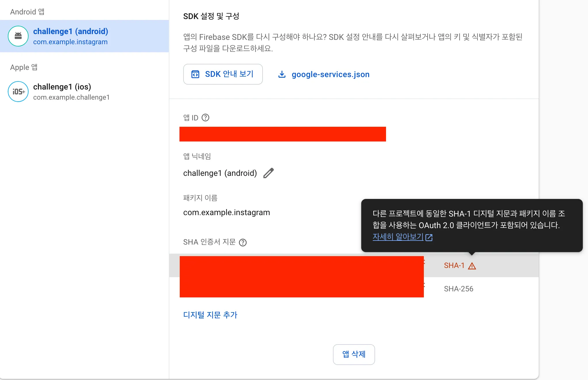
Task: Click the download icon before google-services.json
Action: point(282,74)
